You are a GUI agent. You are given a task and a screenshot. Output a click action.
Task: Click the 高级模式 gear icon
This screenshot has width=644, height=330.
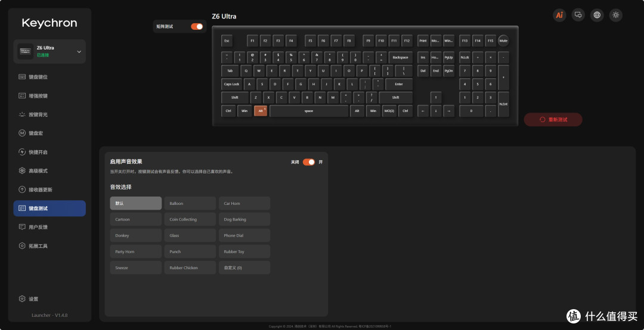point(22,171)
